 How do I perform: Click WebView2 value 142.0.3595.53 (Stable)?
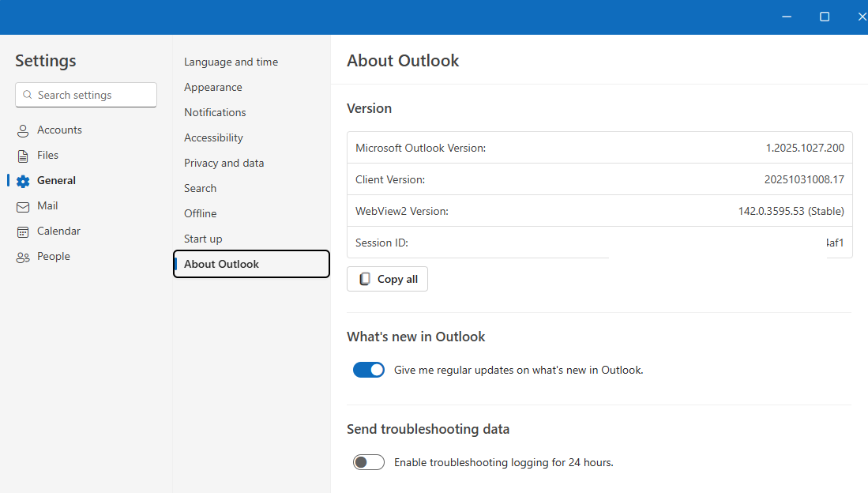click(x=791, y=211)
